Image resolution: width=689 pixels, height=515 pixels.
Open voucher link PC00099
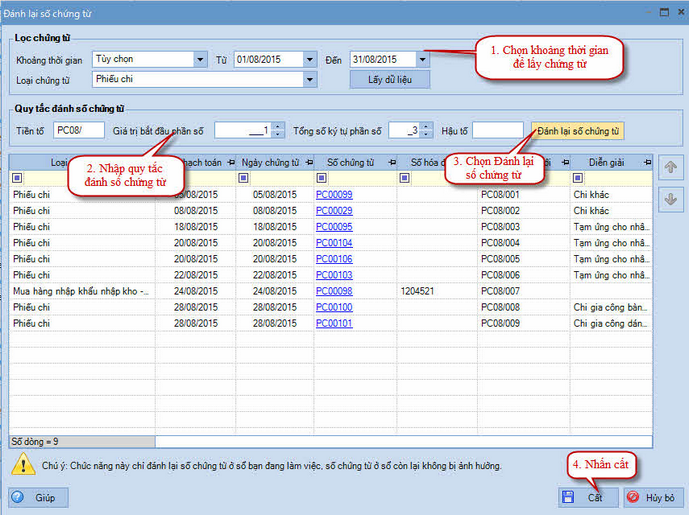click(x=334, y=195)
